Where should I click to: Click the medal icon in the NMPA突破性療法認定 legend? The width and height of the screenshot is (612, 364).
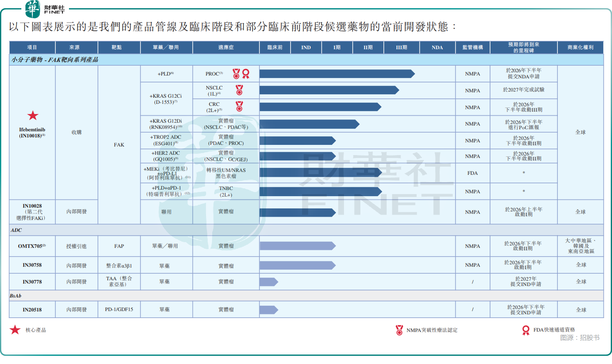tap(399, 330)
